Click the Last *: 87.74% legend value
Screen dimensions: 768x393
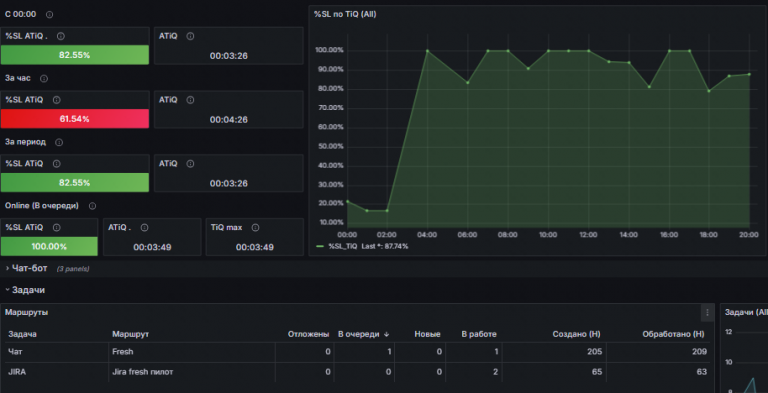385,246
